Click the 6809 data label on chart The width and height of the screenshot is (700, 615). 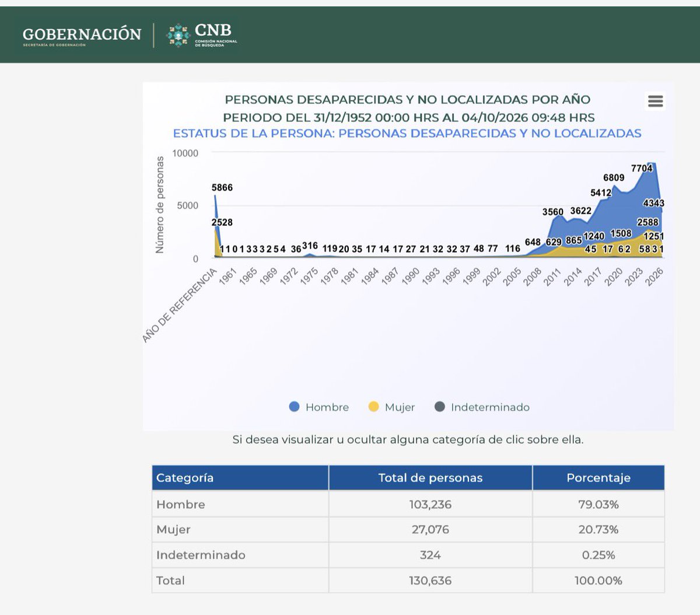(614, 178)
